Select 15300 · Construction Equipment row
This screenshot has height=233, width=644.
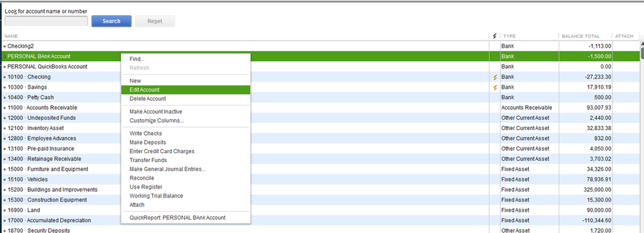(x=320, y=200)
